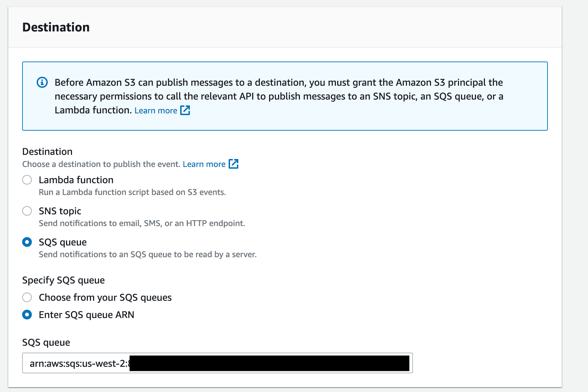Click the Send notifications description under SNS topic
Image resolution: width=588 pixels, height=392 pixels.
pos(142,223)
